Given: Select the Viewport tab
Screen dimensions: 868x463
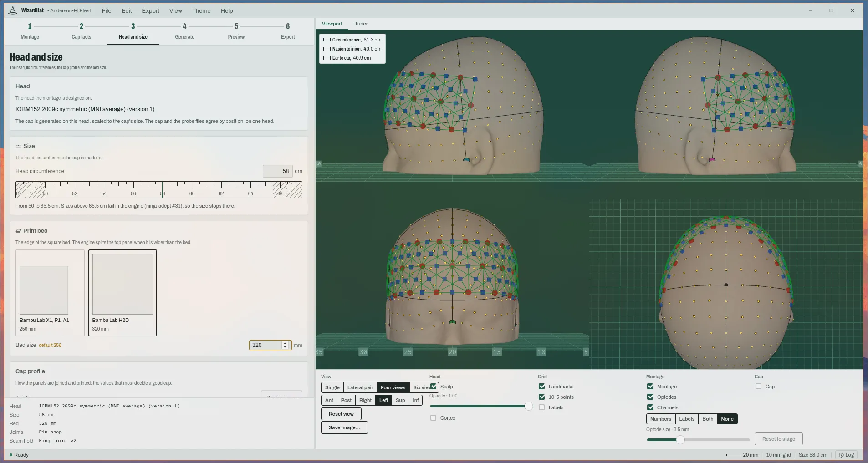Looking at the screenshot, I should point(332,24).
